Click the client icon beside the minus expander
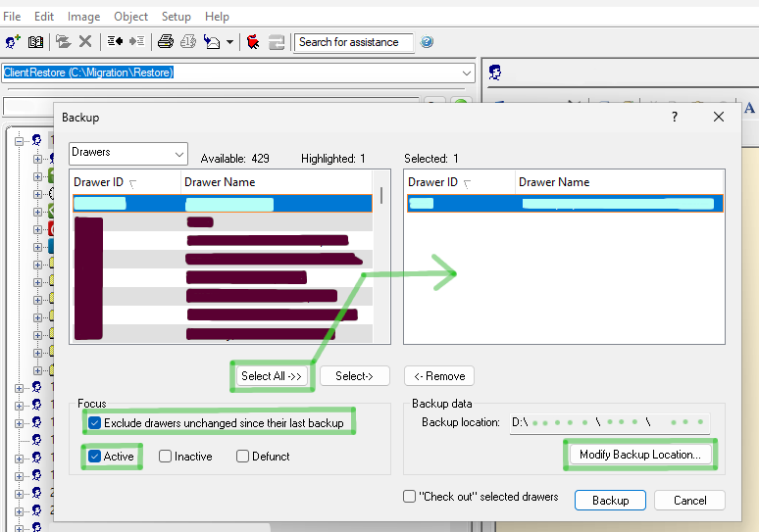This screenshot has width=759, height=532. click(x=37, y=140)
